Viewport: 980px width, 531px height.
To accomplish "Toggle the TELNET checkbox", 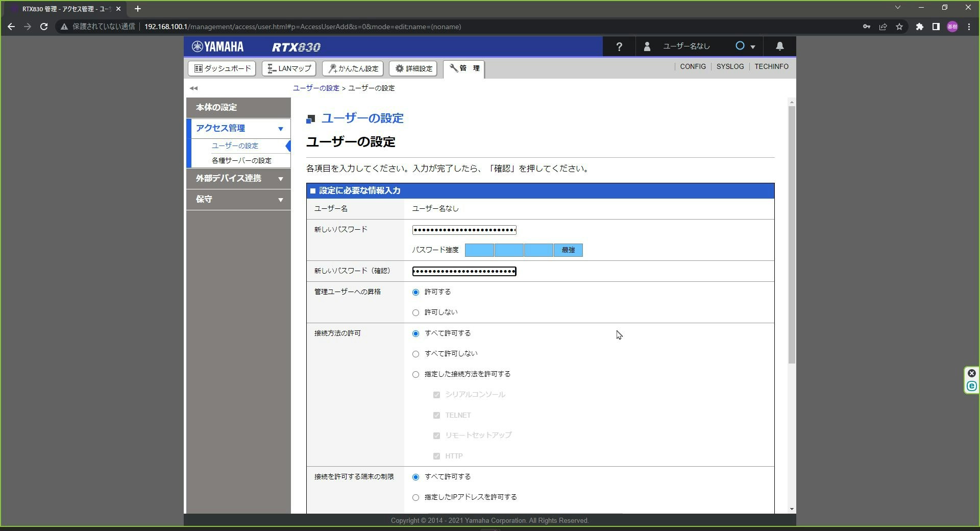I will pyautogui.click(x=436, y=416).
